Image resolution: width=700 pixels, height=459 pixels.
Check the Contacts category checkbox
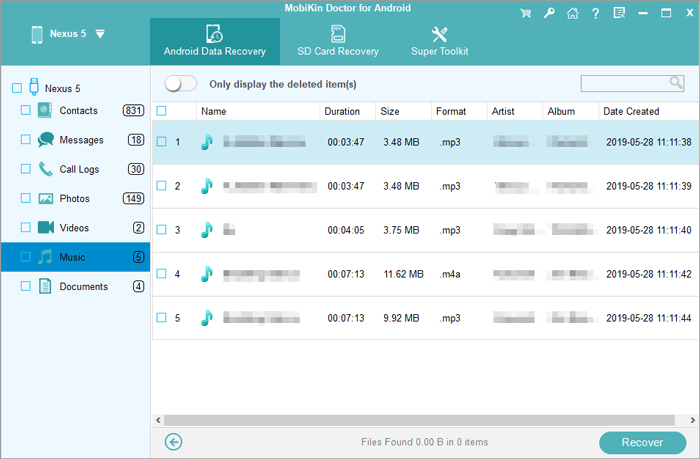click(26, 110)
